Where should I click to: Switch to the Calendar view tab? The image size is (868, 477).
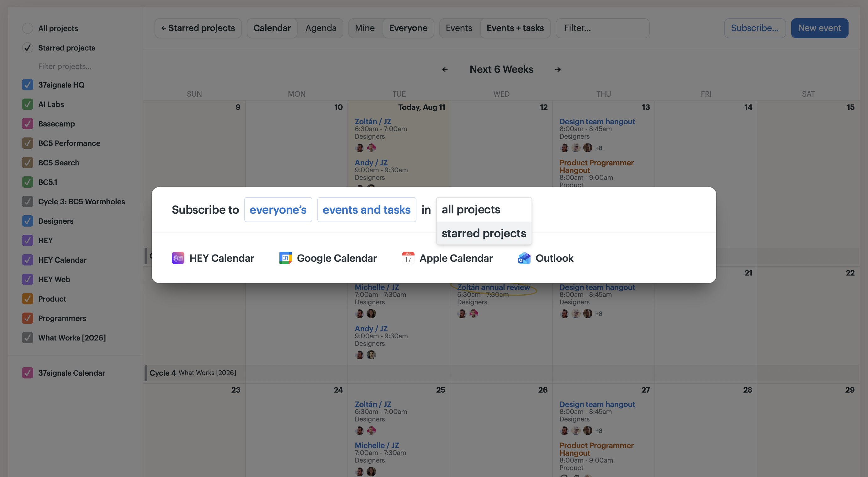[x=272, y=28]
